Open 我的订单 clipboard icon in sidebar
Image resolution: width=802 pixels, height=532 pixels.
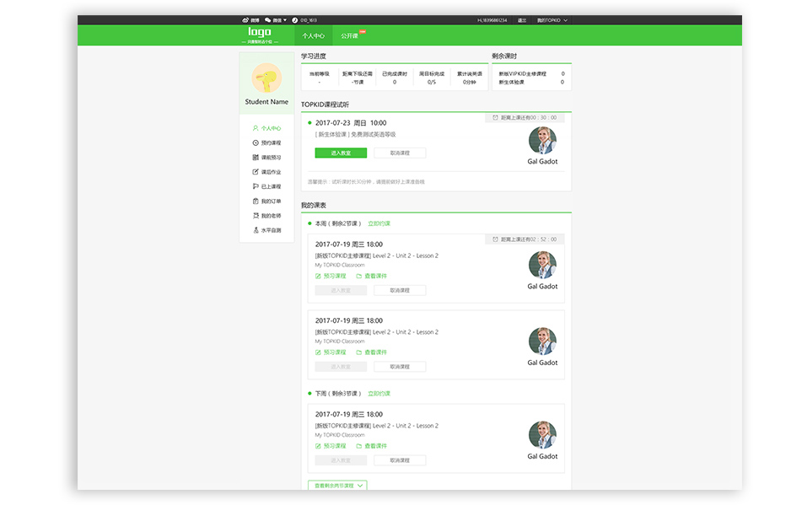[x=256, y=201]
